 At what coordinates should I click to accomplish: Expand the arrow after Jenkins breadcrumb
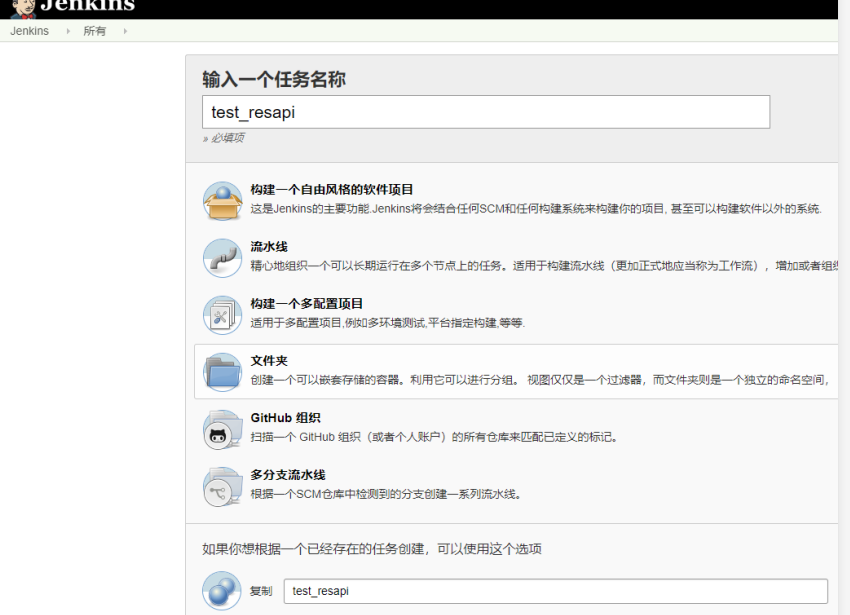click(68, 31)
